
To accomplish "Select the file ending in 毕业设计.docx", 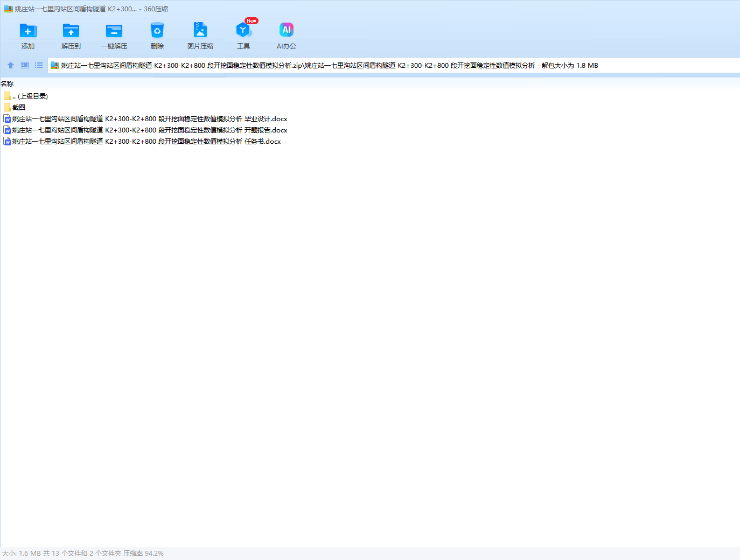I will 150,119.
